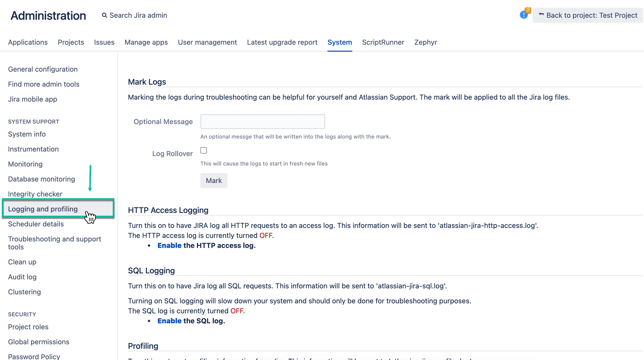644x360 pixels.
Task: Select Global permissions under Security
Action: (38, 342)
